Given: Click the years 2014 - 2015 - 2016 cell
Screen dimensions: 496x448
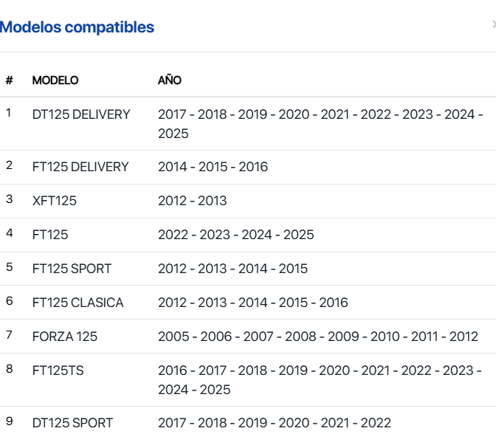Looking at the screenshot, I should pos(213,167).
